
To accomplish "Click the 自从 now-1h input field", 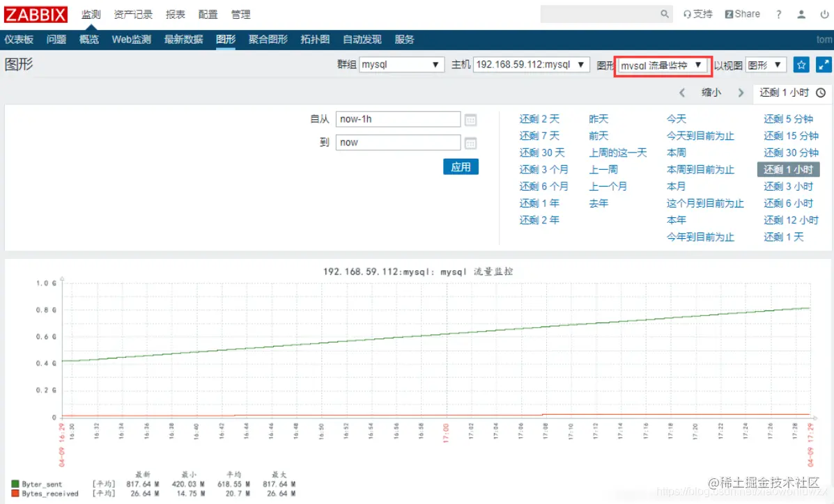I will coord(398,119).
